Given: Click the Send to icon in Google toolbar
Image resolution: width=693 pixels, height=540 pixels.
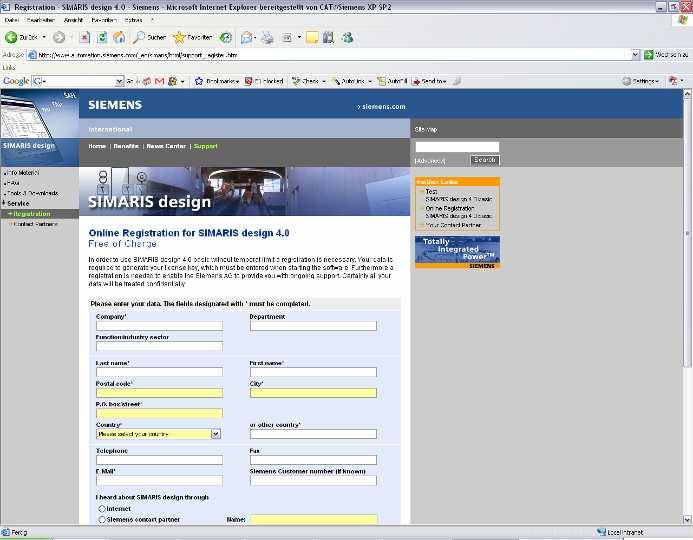Looking at the screenshot, I should coord(416,81).
